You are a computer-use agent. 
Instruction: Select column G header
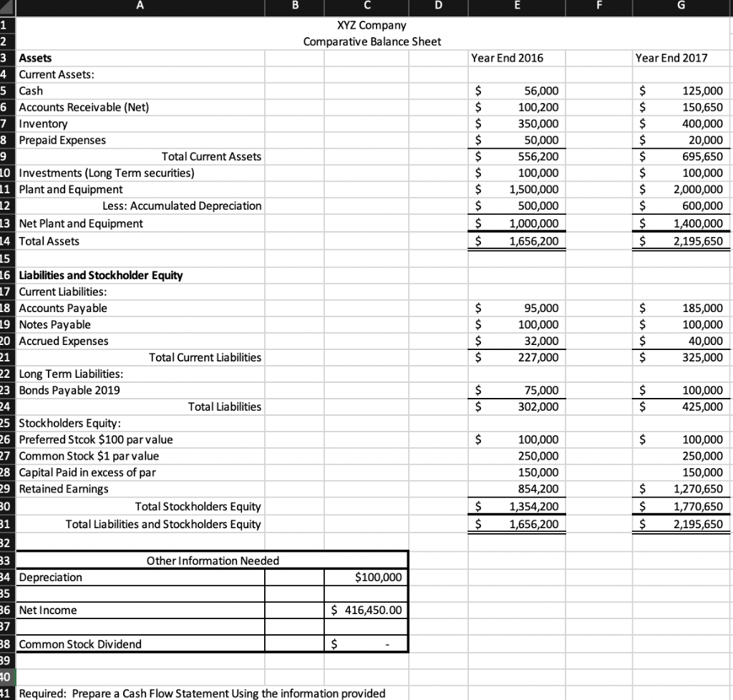(680, 8)
